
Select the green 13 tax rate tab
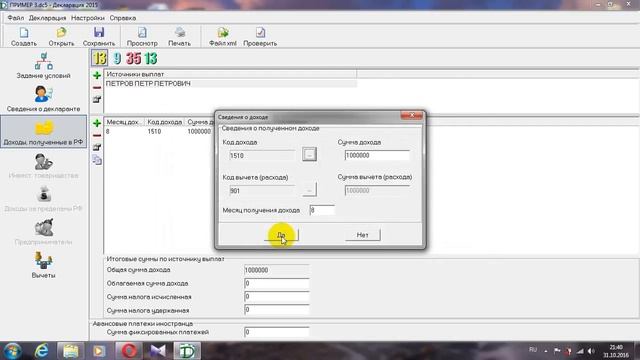coord(150,58)
